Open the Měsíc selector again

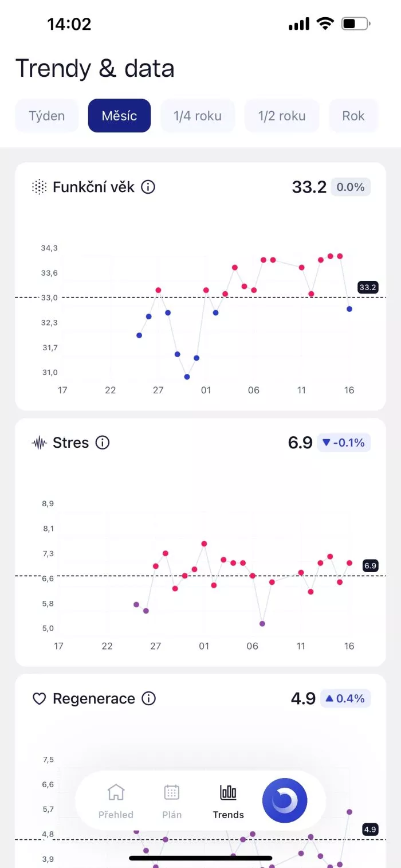(119, 115)
